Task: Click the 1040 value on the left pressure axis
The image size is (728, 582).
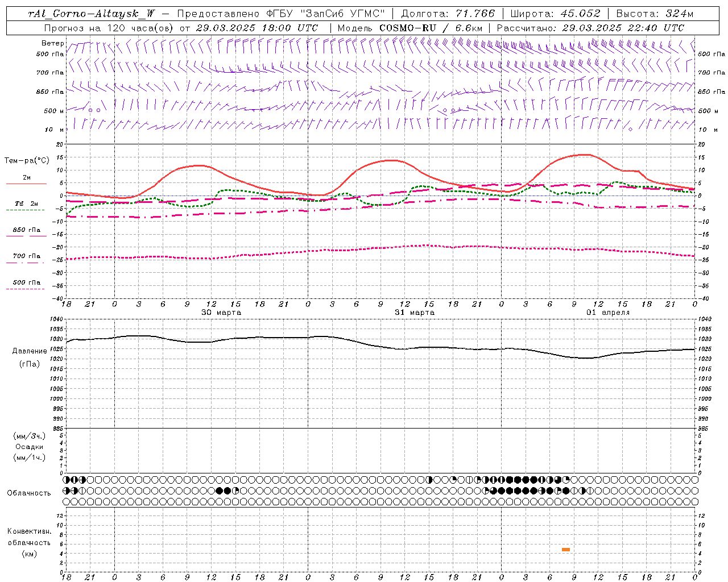Action: [57, 319]
